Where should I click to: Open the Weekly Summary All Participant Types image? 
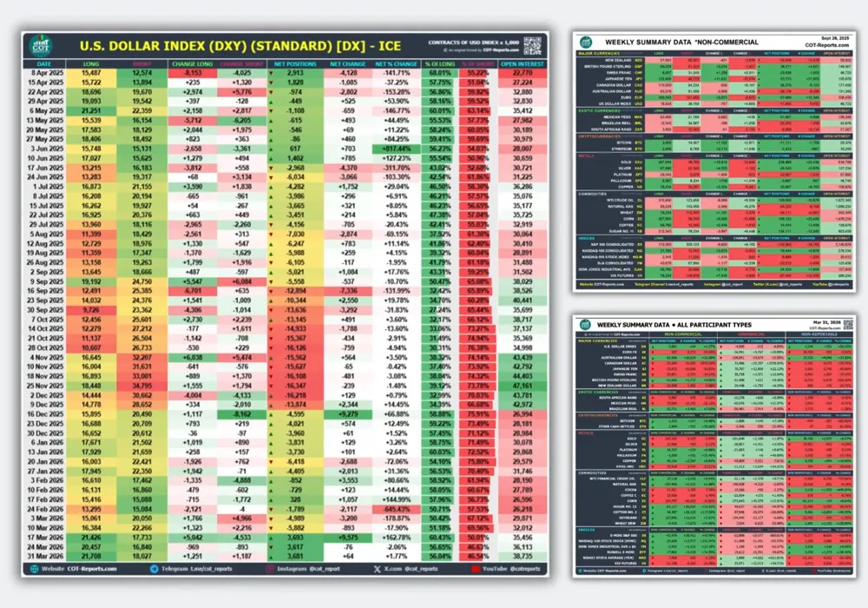tap(714, 446)
